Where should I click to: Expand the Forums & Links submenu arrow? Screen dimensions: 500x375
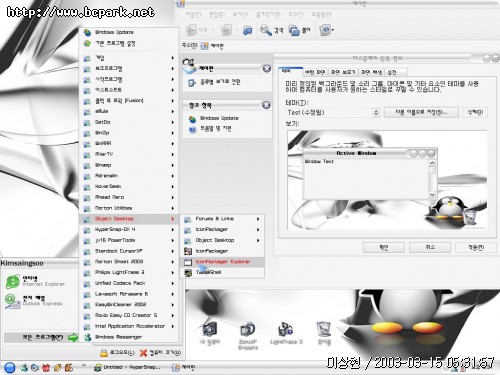pyautogui.click(x=258, y=219)
